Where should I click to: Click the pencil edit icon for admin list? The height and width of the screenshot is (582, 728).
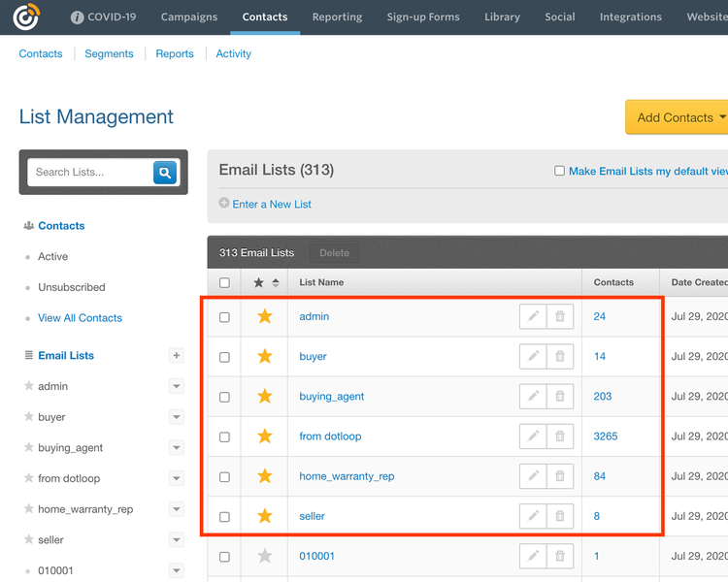click(x=533, y=316)
